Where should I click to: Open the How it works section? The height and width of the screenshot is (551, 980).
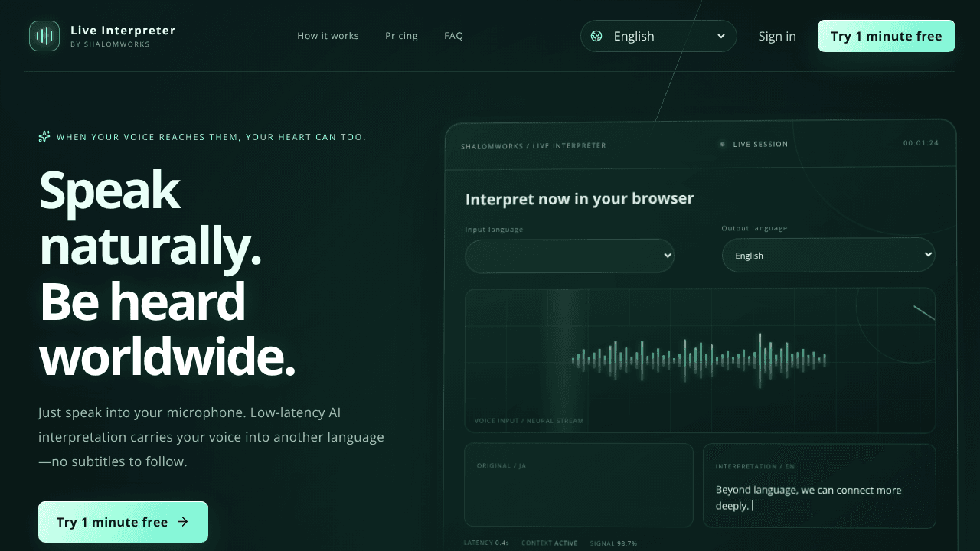(x=328, y=36)
